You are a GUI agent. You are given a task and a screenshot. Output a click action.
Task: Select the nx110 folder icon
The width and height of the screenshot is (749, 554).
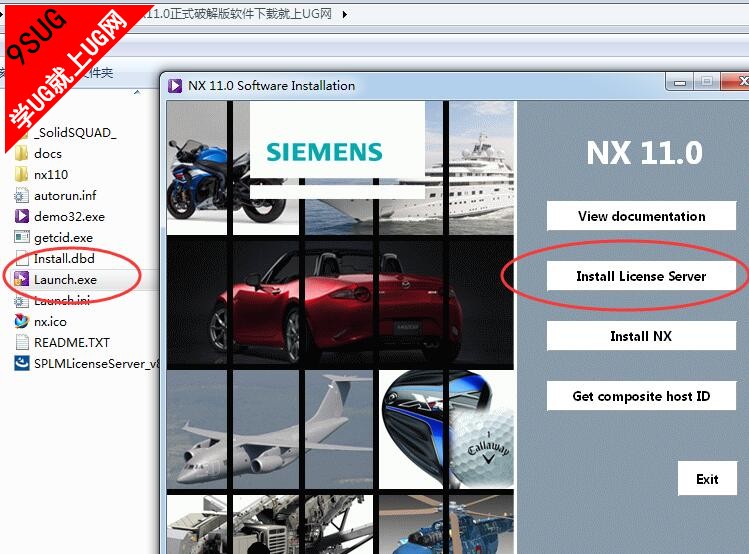coord(21,174)
